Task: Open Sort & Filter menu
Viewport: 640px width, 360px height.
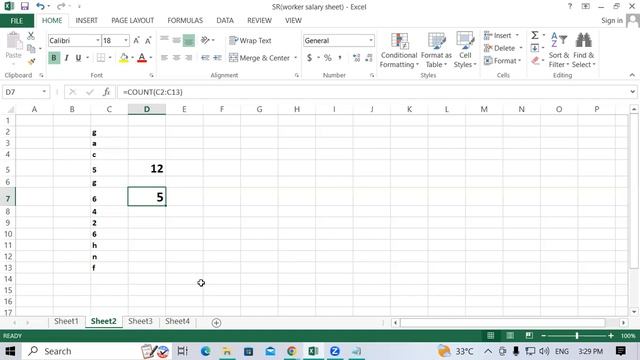Action: click(559, 50)
